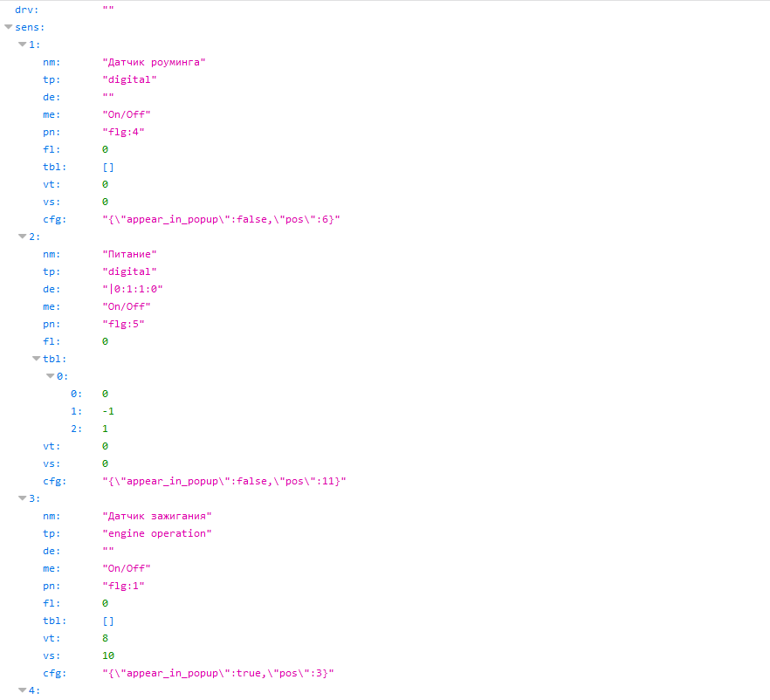Select the vs value 10
The height and width of the screenshot is (700, 770).
108,655
